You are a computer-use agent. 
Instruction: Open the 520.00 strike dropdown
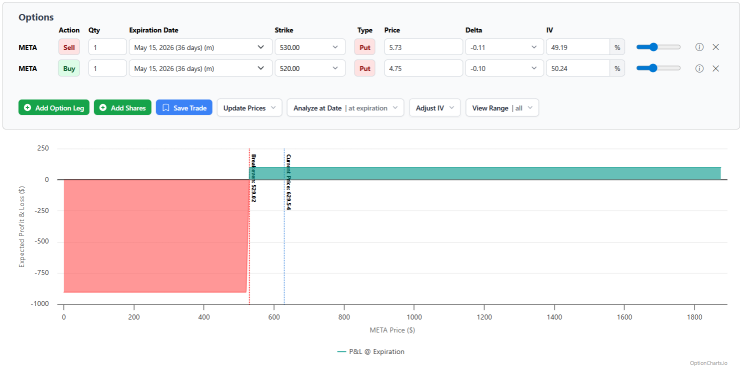click(310, 68)
